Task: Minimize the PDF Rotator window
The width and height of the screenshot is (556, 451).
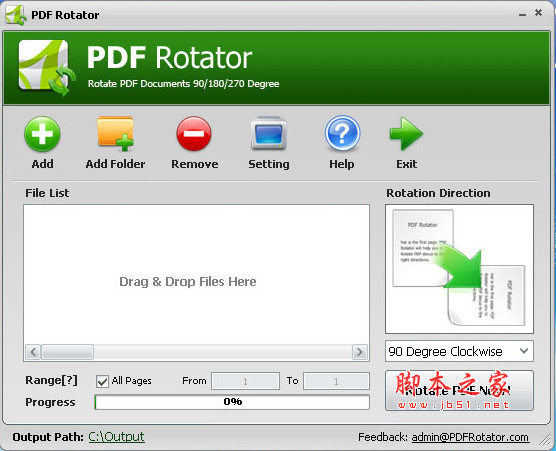Action: tap(522, 15)
